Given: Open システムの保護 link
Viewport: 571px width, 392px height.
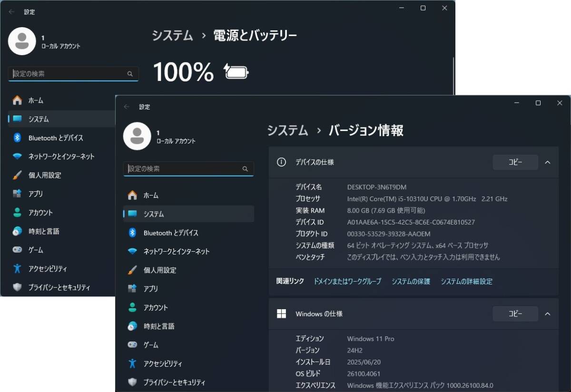Looking at the screenshot, I should (411, 282).
